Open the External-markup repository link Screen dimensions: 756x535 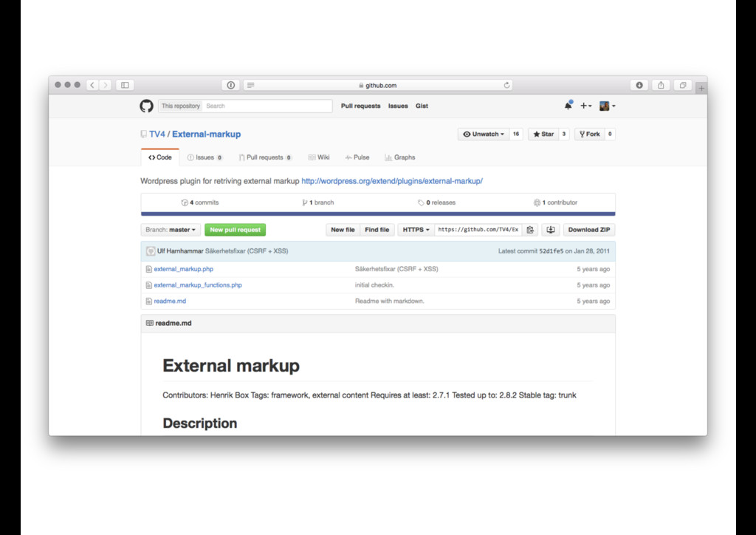[207, 134]
